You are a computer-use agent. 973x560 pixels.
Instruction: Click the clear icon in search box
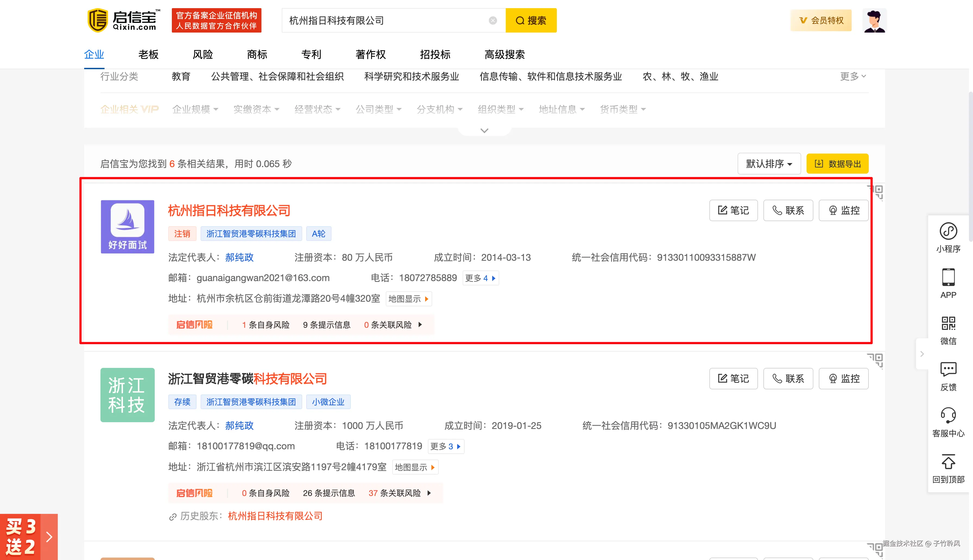click(493, 20)
